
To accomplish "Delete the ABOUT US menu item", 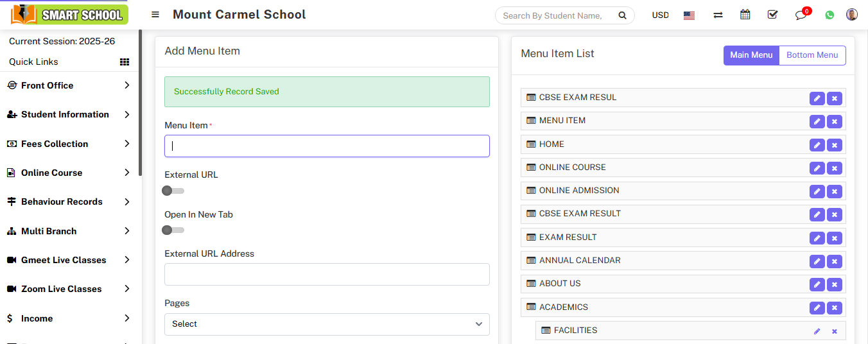I will (834, 284).
